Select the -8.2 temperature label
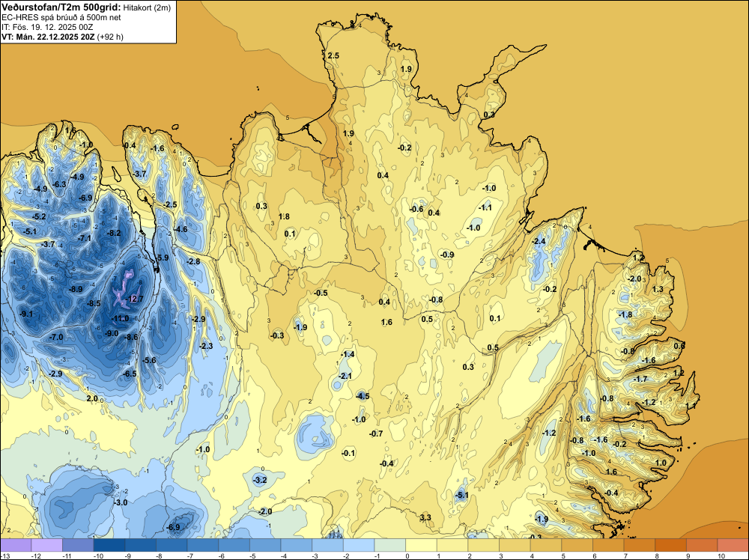The image size is (749, 560). (114, 233)
